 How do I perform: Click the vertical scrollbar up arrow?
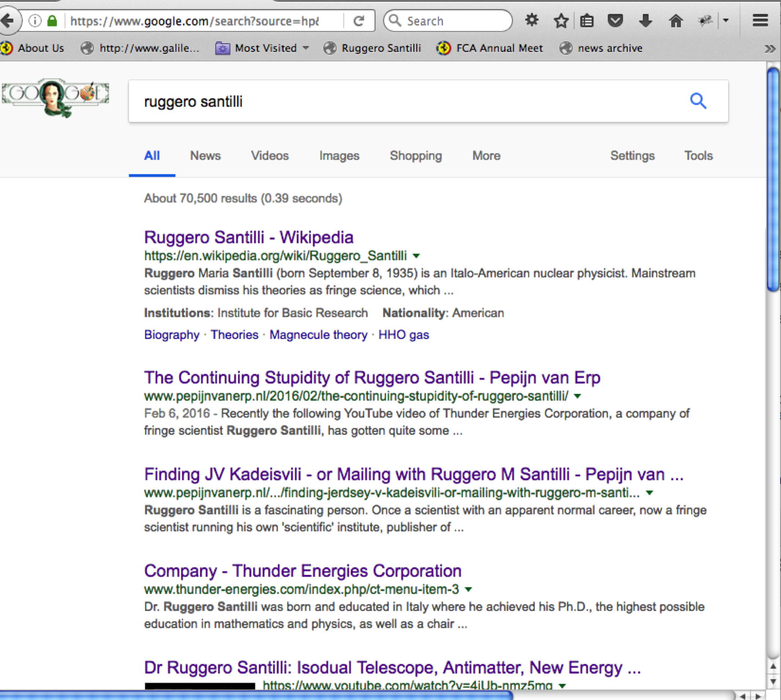pos(773,667)
